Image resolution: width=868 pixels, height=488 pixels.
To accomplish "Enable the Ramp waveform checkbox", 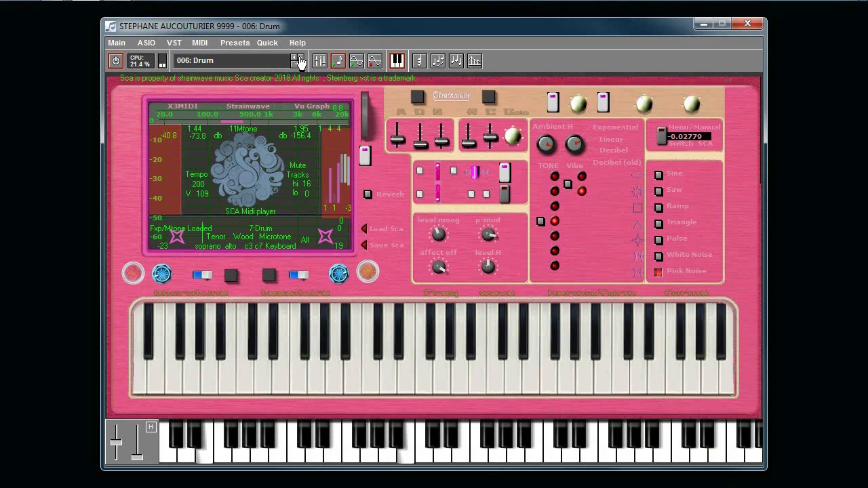I will tap(658, 207).
